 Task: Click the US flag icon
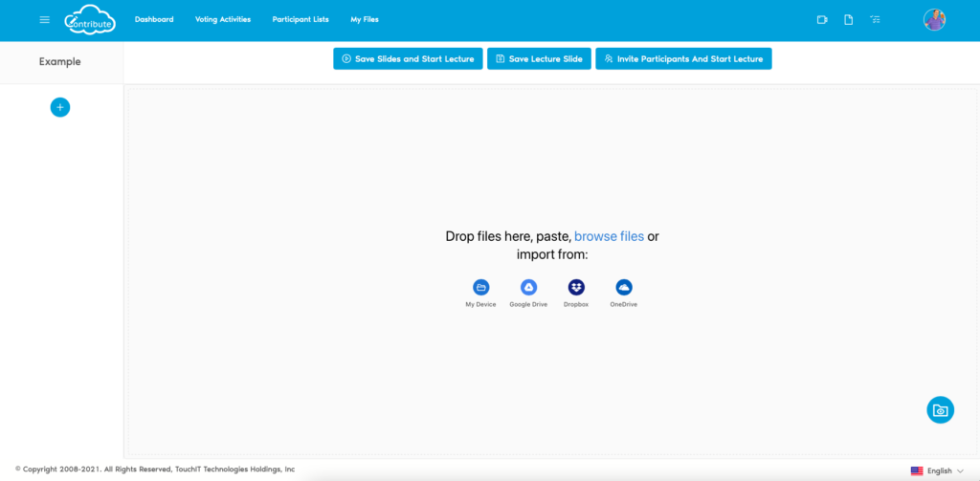[917, 471]
